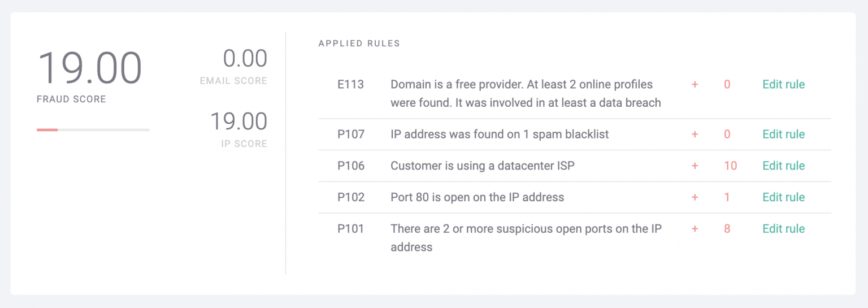Click the score value 10 for P106
The image size is (868, 308).
[730, 166]
